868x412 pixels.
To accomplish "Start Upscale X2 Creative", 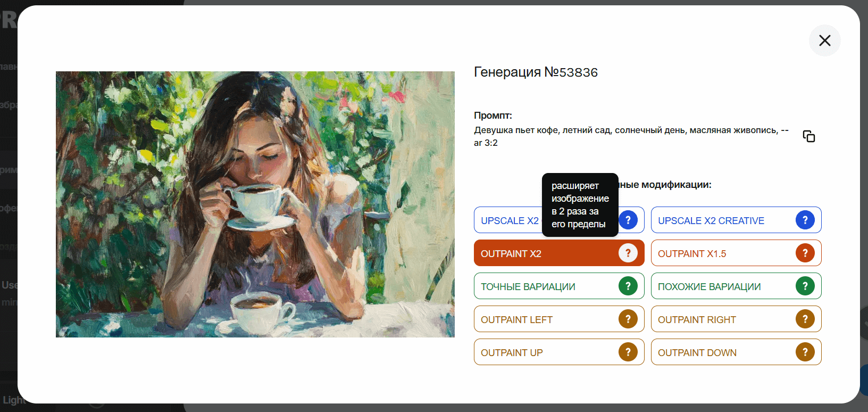I will [736, 220].
